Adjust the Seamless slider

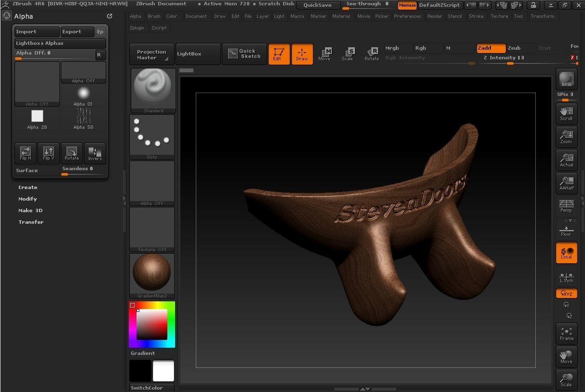pyautogui.click(x=83, y=171)
